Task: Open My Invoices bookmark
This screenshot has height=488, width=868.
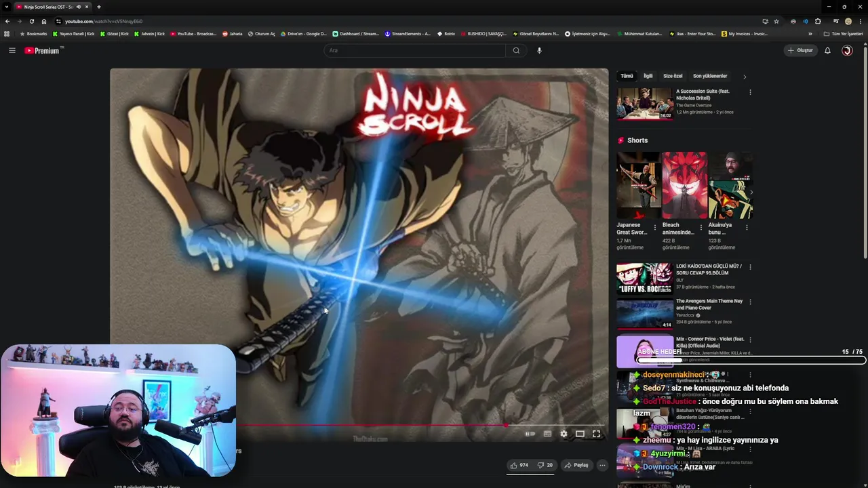Action: pos(745,34)
